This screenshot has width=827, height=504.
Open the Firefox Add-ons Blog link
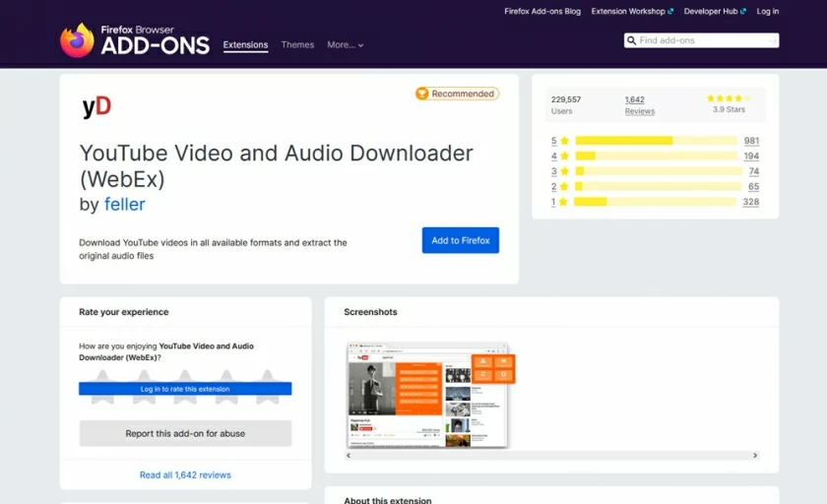tap(542, 11)
